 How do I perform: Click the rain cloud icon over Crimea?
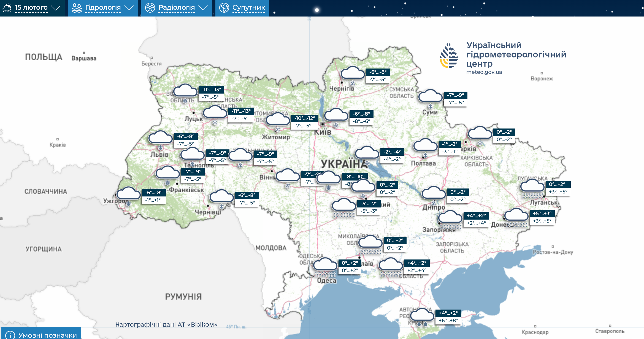tap(422, 316)
